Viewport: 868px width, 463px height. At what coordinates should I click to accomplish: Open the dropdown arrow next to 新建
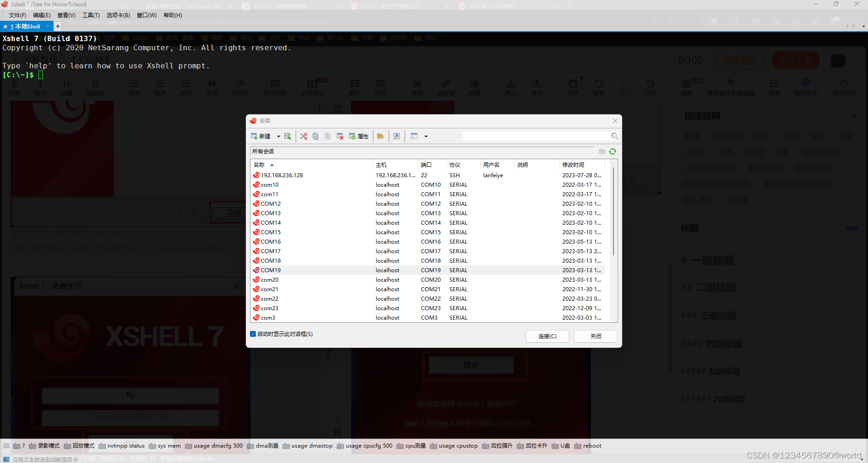(278, 136)
